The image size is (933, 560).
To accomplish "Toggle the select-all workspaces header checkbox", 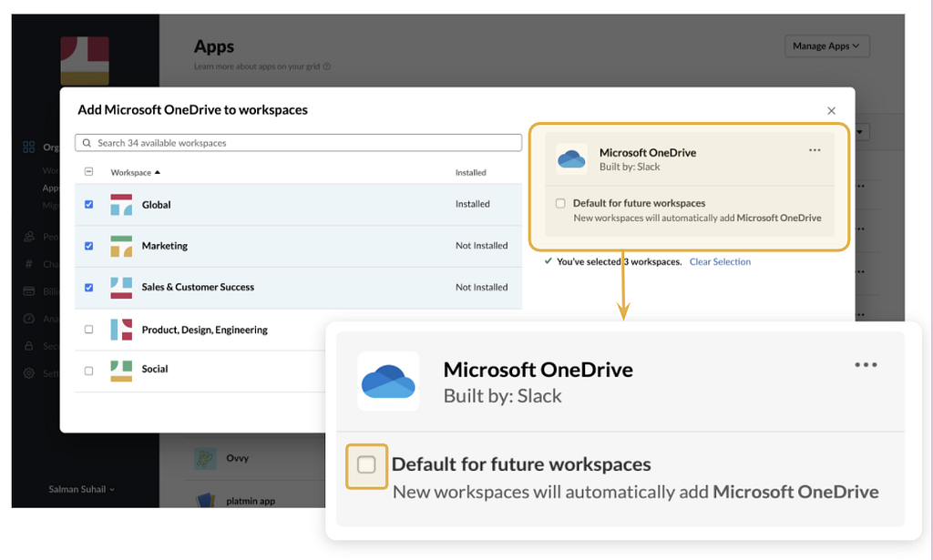I will 88,172.
